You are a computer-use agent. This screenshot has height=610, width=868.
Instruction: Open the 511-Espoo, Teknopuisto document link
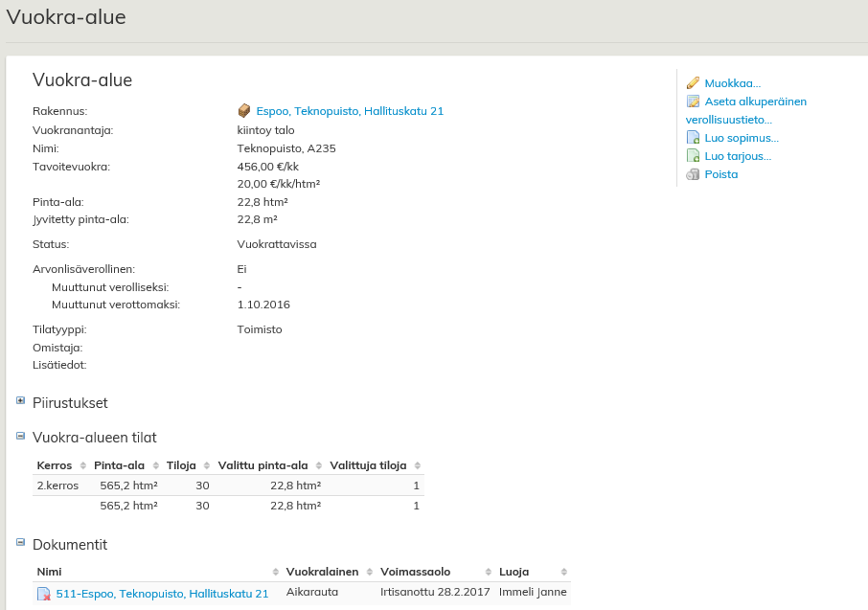click(x=162, y=594)
